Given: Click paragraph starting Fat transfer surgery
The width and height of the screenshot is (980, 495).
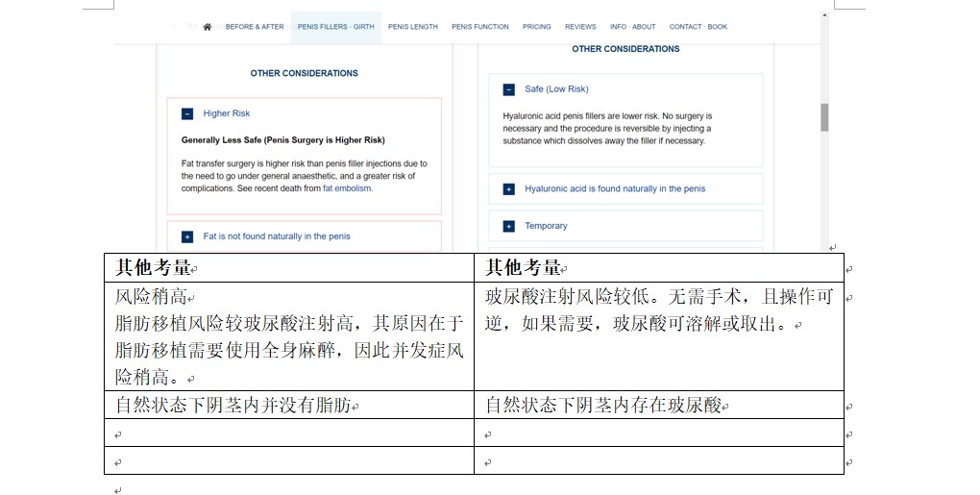Looking at the screenshot, I should [305, 176].
